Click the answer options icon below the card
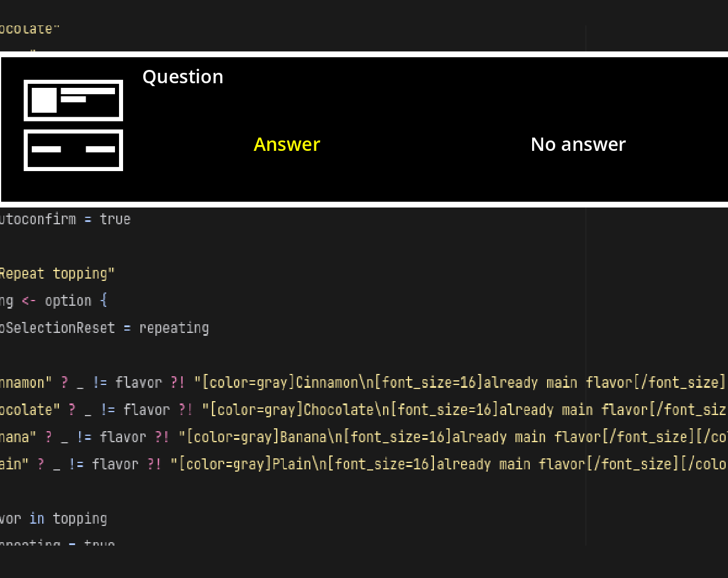728x578 pixels. tap(73, 150)
